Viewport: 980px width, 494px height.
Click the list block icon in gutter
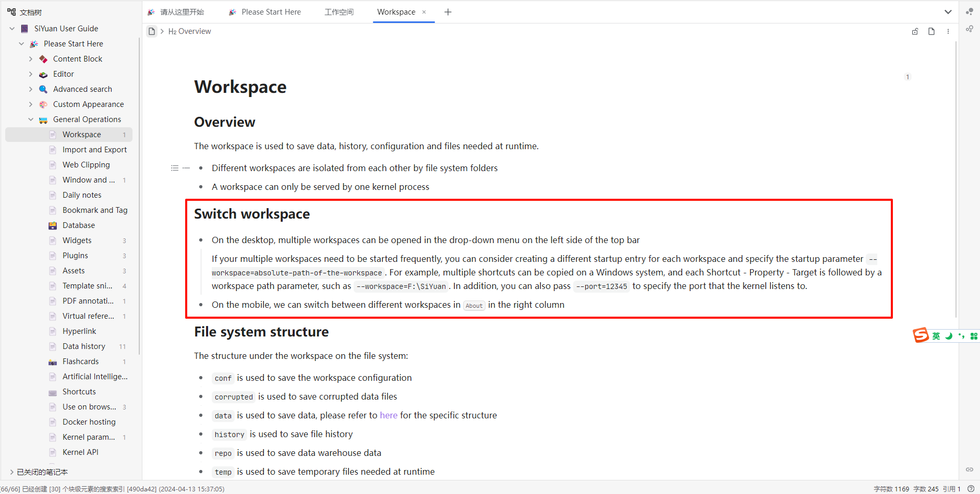pos(175,168)
